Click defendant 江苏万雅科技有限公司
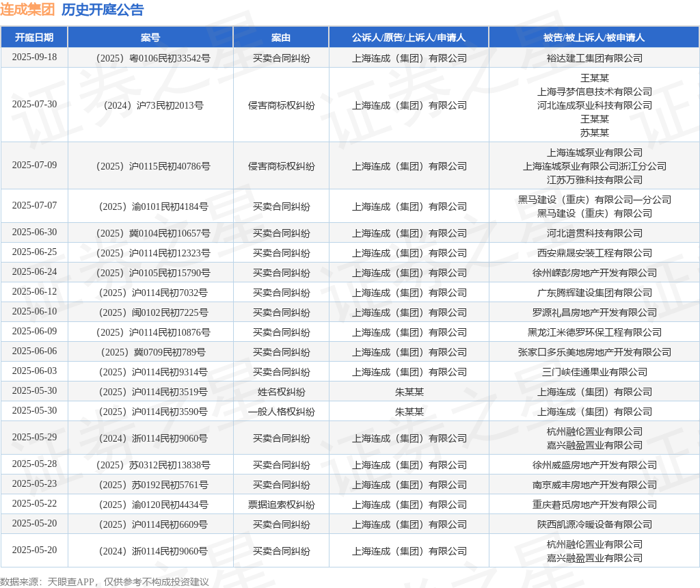Image resolution: width=700 pixels, height=588 pixels. pos(594,180)
